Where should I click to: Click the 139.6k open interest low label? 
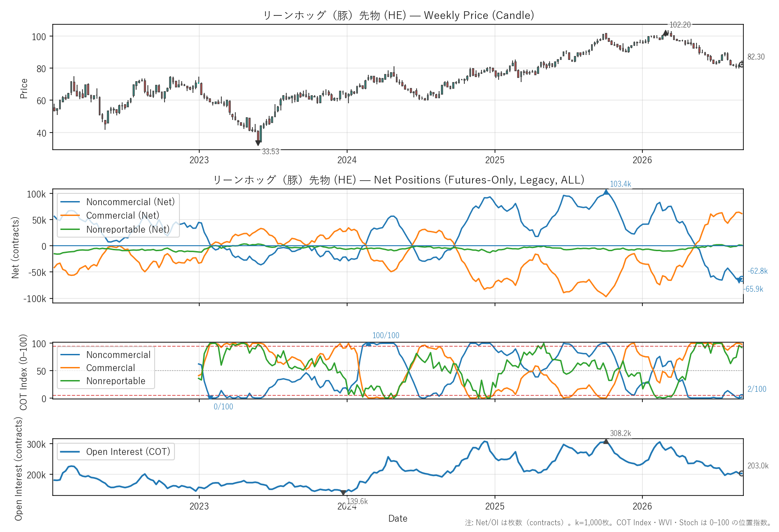pyautogui.click(x=357, y=501)
